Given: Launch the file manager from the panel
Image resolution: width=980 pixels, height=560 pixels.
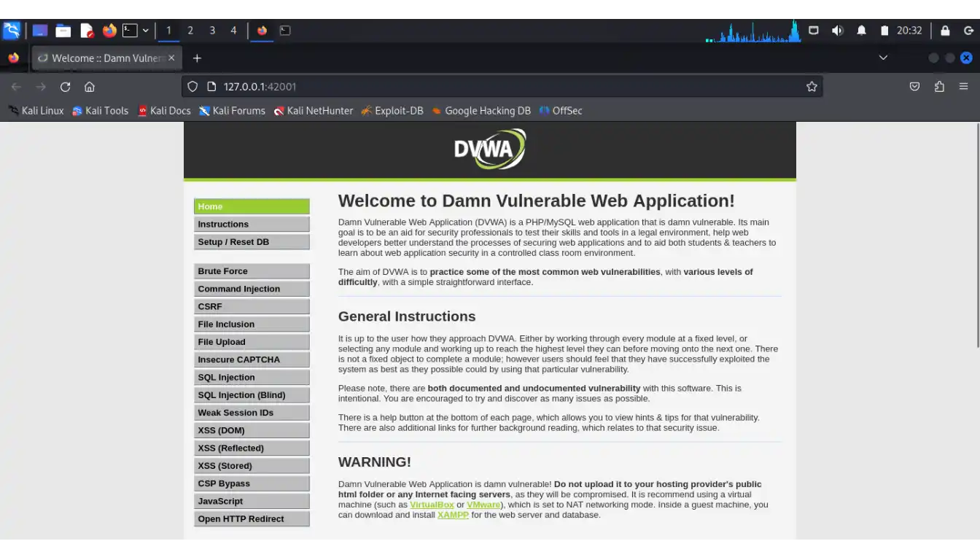Looking at the screenshot, I should [x=63, y=31].
